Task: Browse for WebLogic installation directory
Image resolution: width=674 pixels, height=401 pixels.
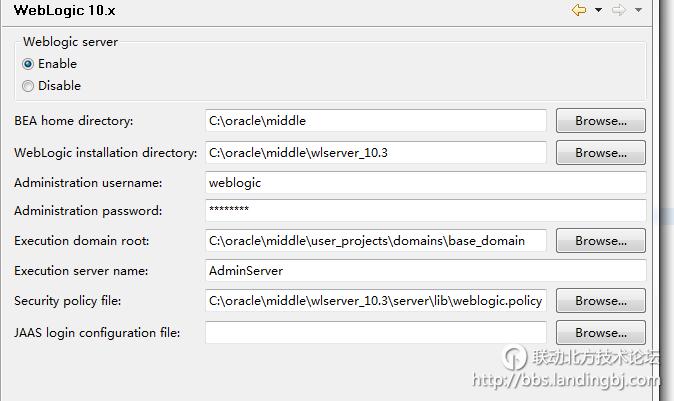Action: 600,153
